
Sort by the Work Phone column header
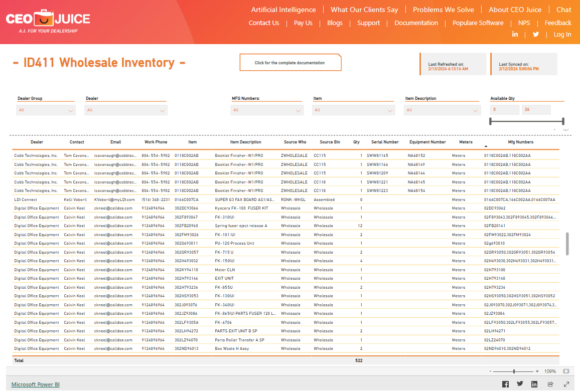click(x=156, y=142)
